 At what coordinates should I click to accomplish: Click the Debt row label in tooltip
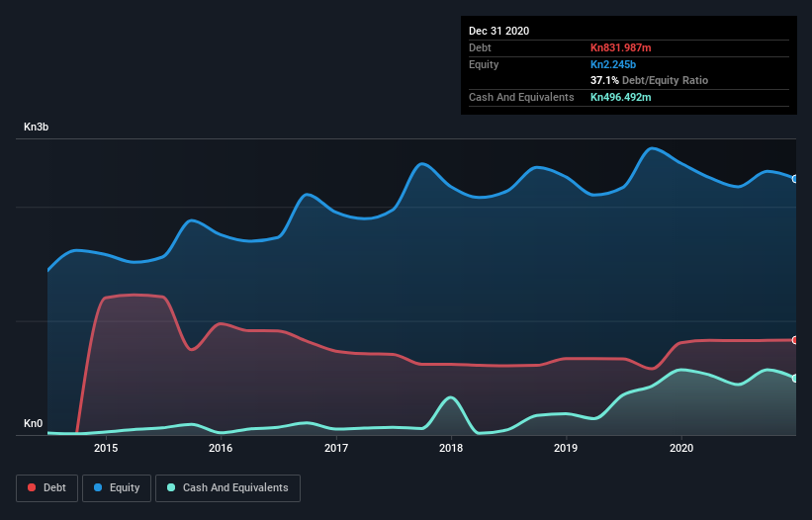480,47
